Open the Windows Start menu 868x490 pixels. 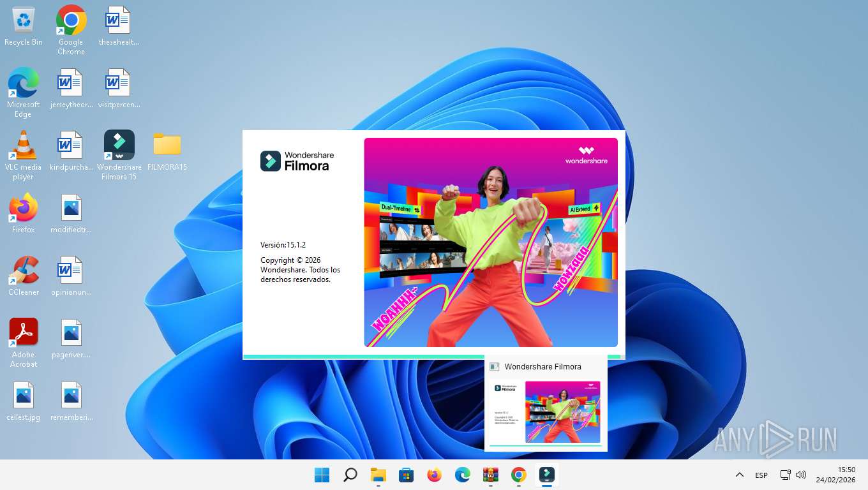coord(322,475)
